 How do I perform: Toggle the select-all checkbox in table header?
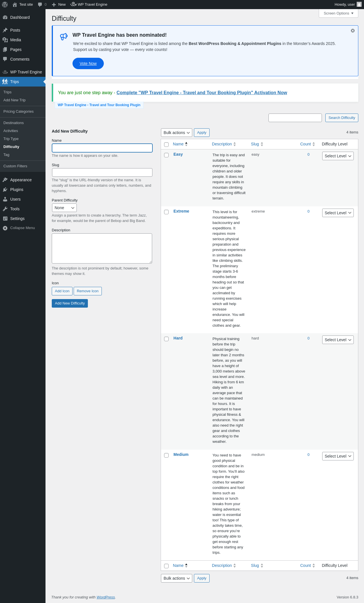click(166, 145)
